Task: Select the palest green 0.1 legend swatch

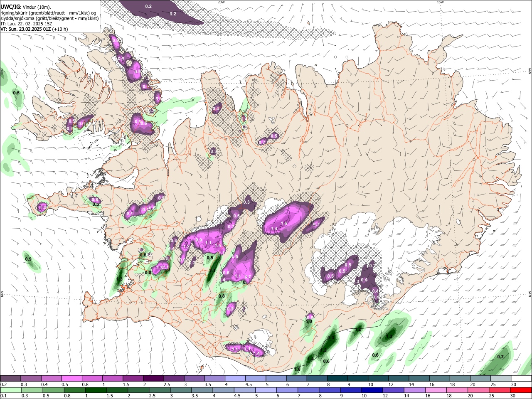Action: [x=11, y=390]
